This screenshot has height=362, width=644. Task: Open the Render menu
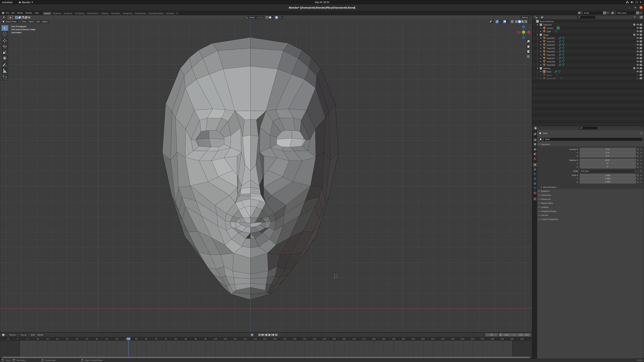coord(20,13)
